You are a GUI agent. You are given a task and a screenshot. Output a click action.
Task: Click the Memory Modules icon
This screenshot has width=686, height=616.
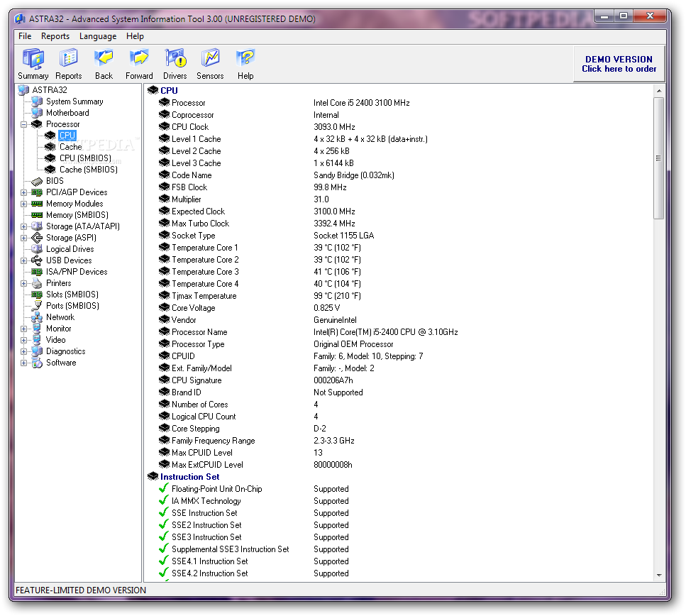pyautogui.click(x=37, y=204)
